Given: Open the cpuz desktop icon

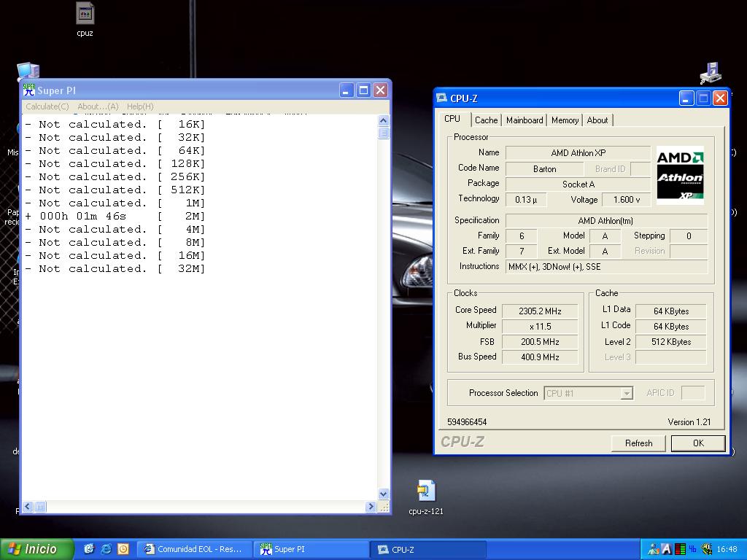Looking at the screenshot, I should (x=85, y=15).
